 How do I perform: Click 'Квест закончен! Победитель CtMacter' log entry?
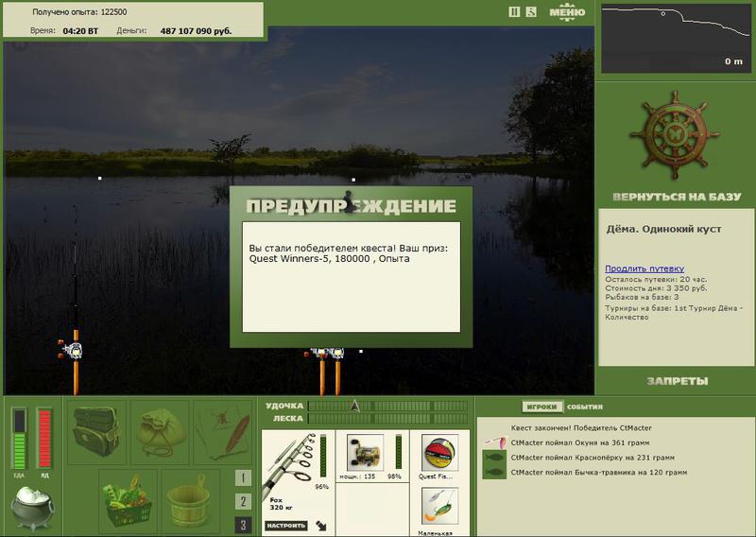click(581, 428)
